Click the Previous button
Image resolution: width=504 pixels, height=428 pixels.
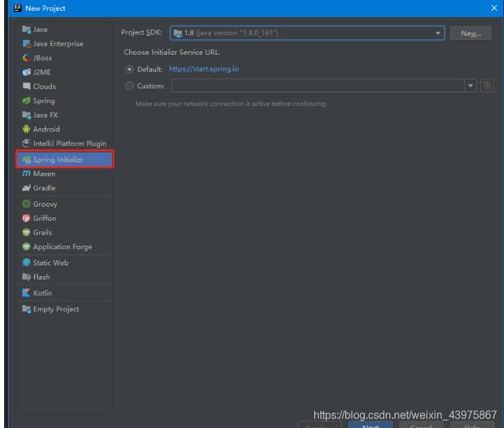click(320, 425)
